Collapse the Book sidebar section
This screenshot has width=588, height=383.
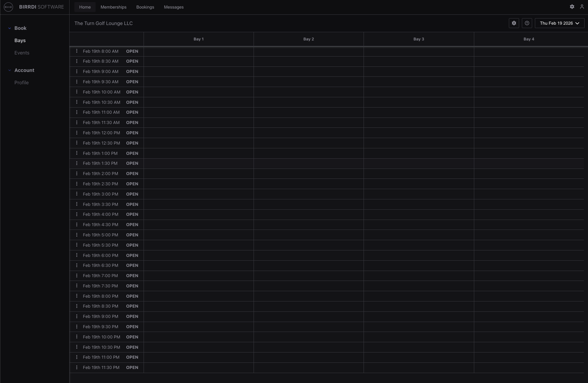click(x=10, y=28)
